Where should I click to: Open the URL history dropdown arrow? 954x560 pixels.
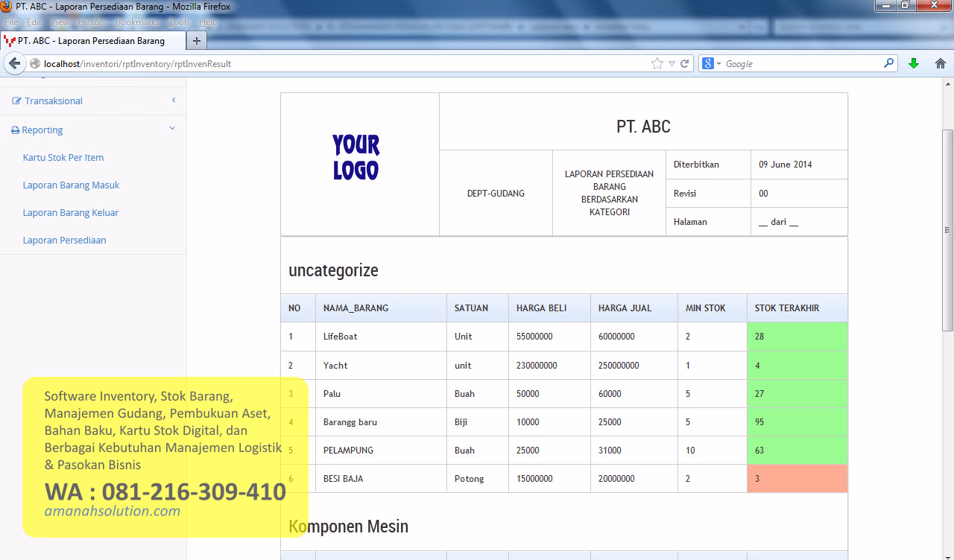(x=672, y=63)
